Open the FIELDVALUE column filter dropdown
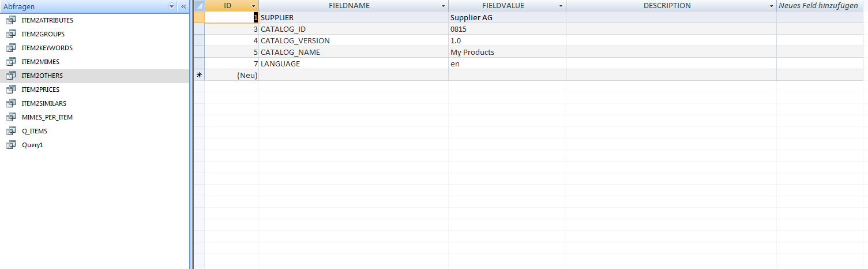Screen dimensions: 868x269 click(561, 6)
